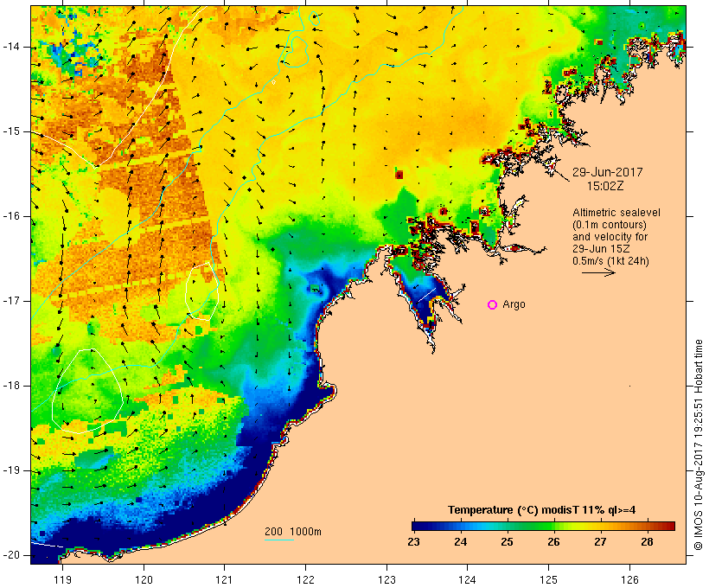Viewport: 709px width, 588px height.
Task: Click the 'Altimetric sealevel' text line
Action: pos(616,213)
